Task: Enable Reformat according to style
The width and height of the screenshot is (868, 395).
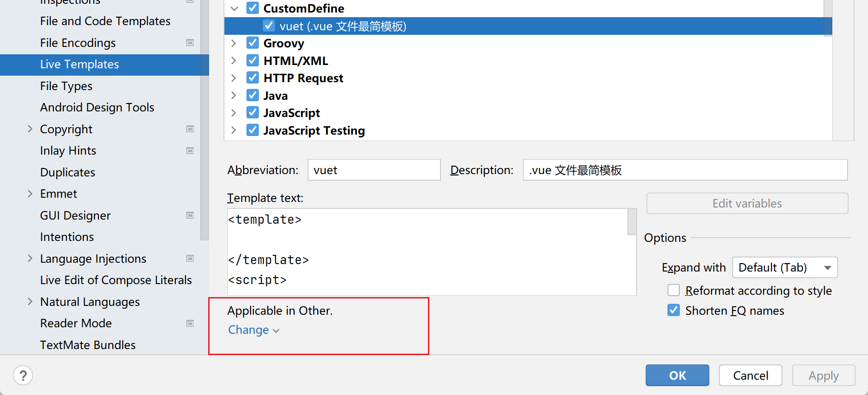Action: 673,291
